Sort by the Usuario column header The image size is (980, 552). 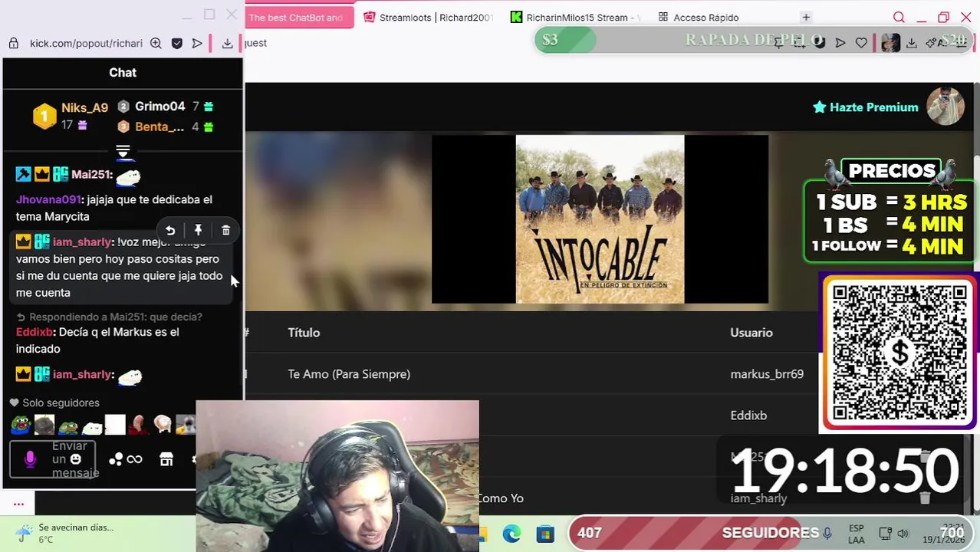(x=751, y=333)
